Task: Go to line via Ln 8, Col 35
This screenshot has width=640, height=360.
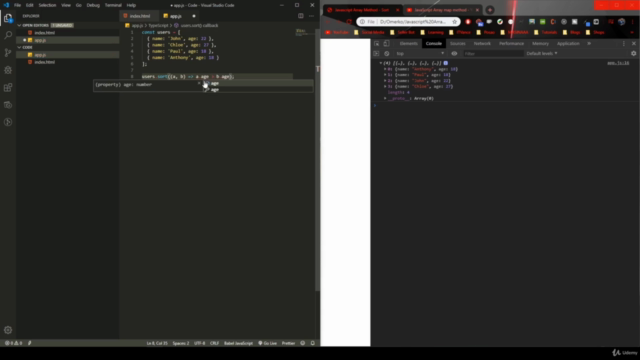Action: 157,343
